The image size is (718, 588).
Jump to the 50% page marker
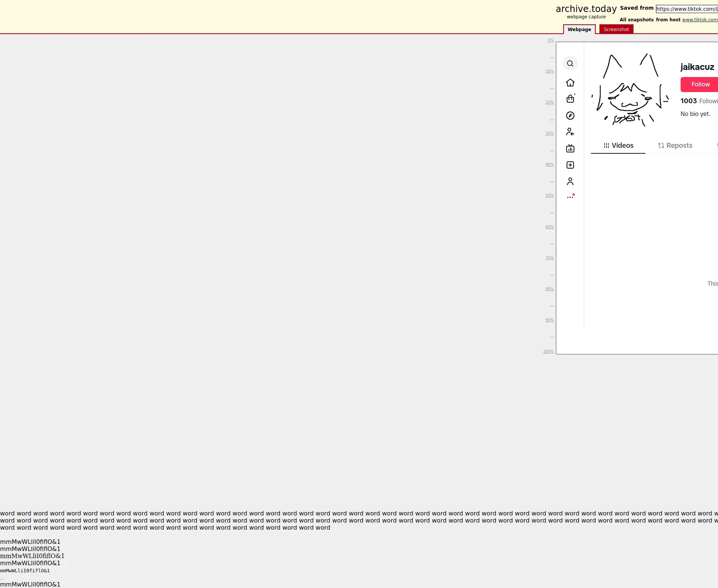click(549, 196)
